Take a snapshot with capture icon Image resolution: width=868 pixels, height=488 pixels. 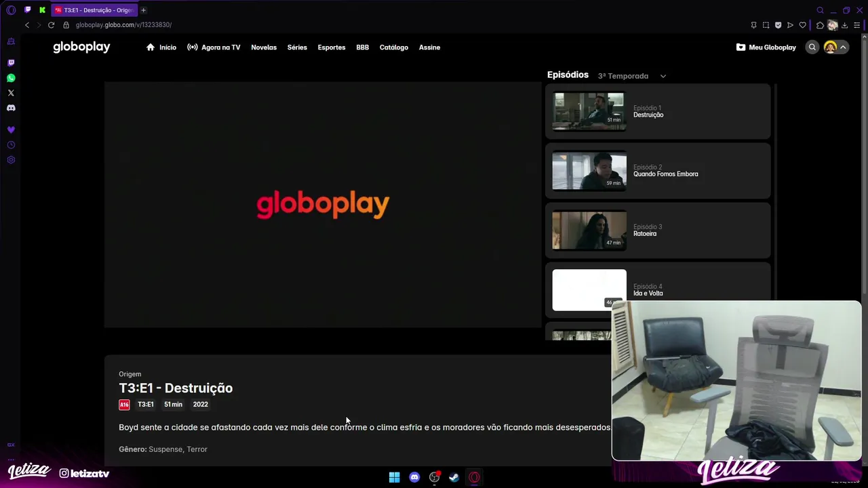[766, 25]
